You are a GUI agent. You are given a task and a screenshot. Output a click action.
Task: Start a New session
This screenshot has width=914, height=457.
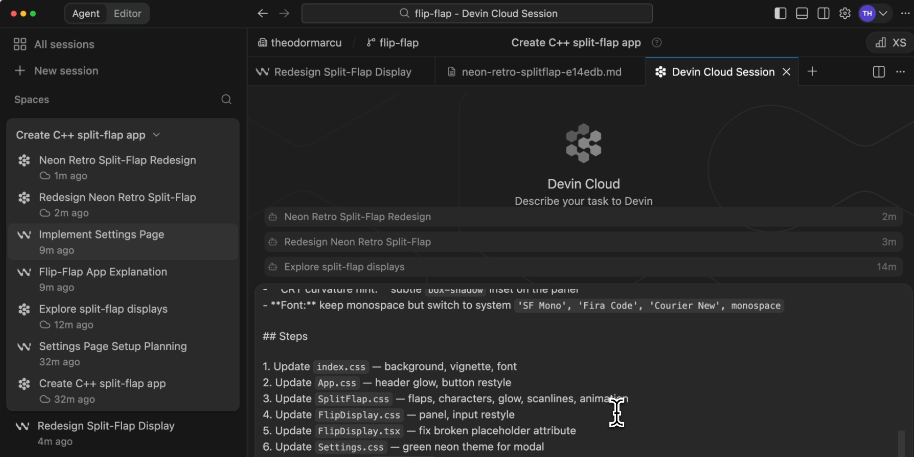click(56, 71)
